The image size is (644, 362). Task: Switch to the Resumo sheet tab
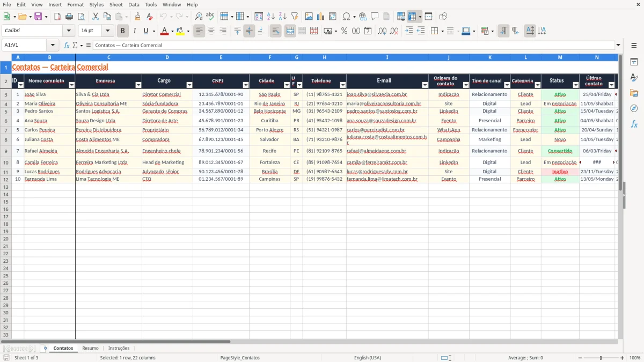90,348
